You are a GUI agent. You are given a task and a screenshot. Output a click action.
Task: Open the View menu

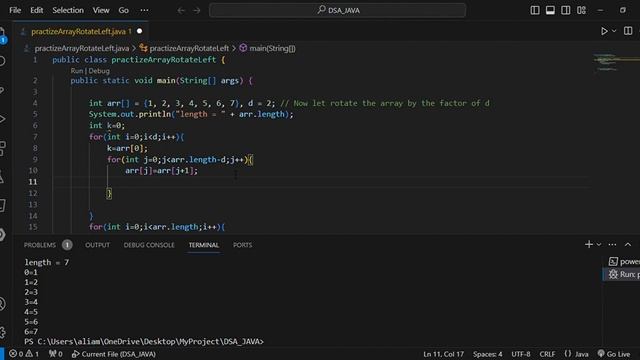pos(100,10)
